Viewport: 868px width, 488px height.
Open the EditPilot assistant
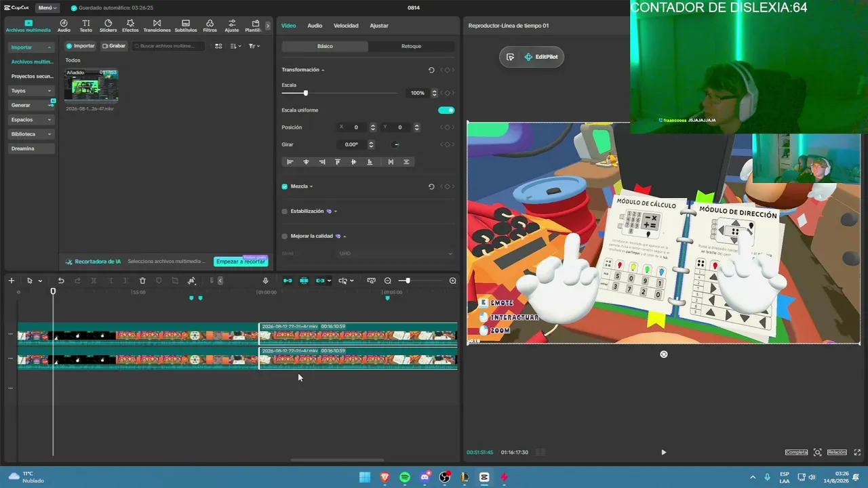541,57
